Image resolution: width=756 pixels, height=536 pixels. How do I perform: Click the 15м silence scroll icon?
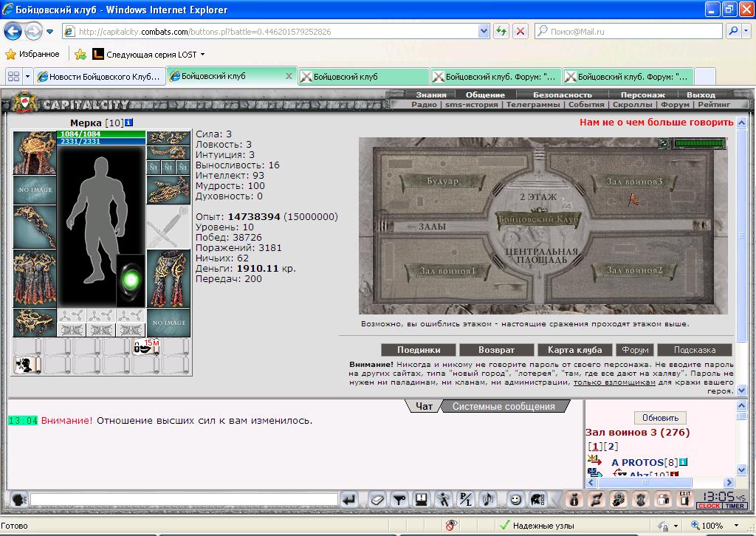pyautogui.click(x=146, y=346)
